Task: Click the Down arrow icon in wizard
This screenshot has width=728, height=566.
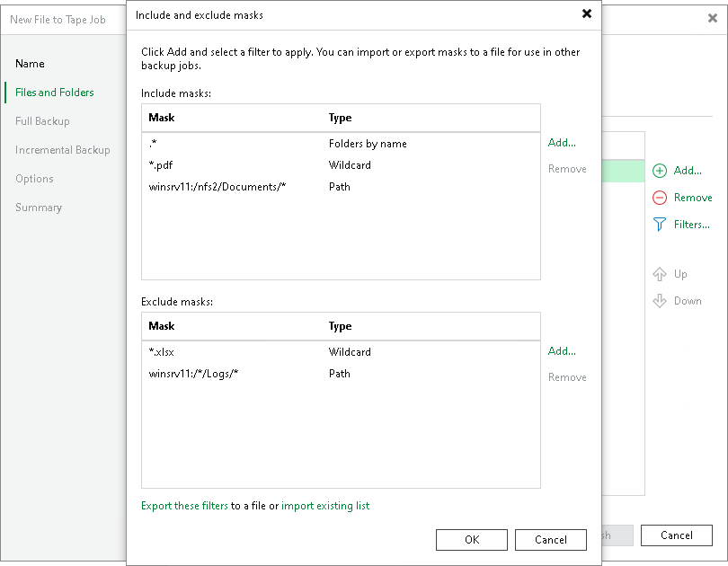Action: [660, 301]
